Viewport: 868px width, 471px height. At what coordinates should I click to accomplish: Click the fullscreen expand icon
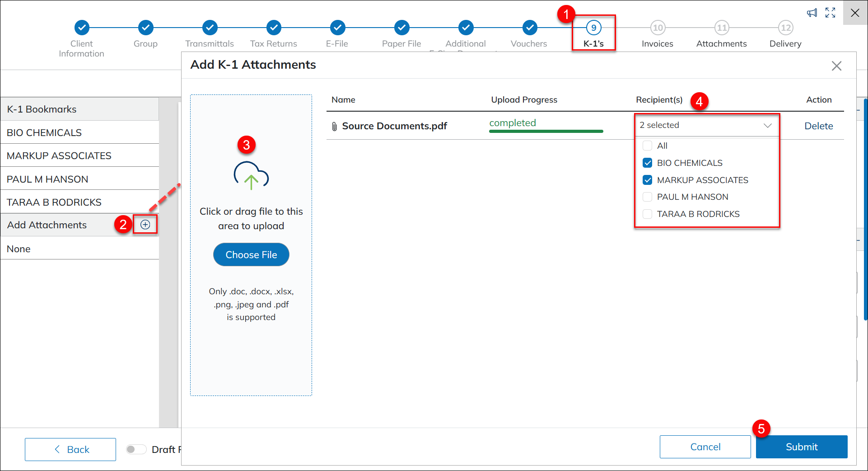[x=830, y=13]
